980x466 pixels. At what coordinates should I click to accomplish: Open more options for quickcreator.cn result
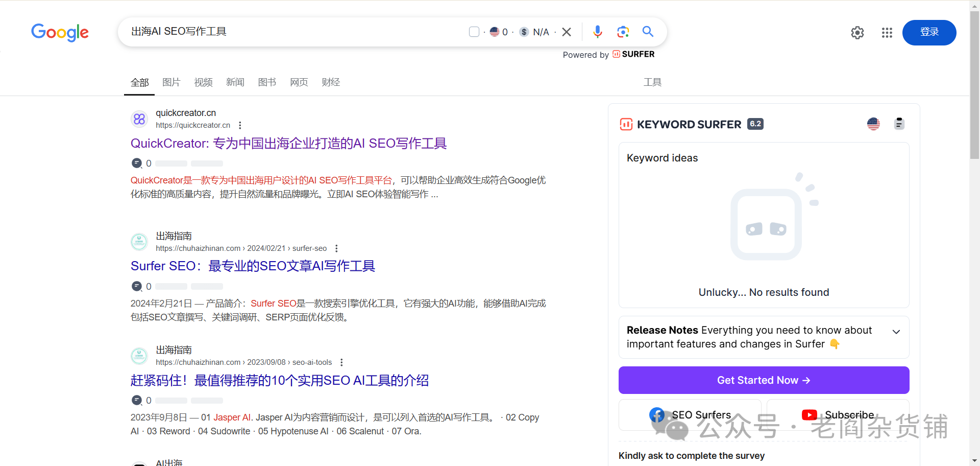240,125
